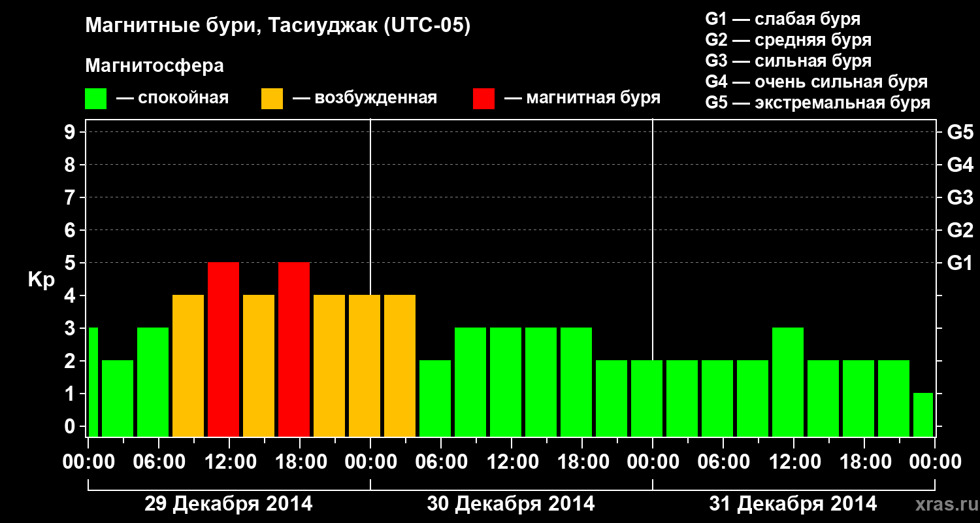Screen dimensions: 980x523
Task: Select the chart title 'Магнитные бури, Тасиуджак (UTC-05)'
Action: (278, 27)
